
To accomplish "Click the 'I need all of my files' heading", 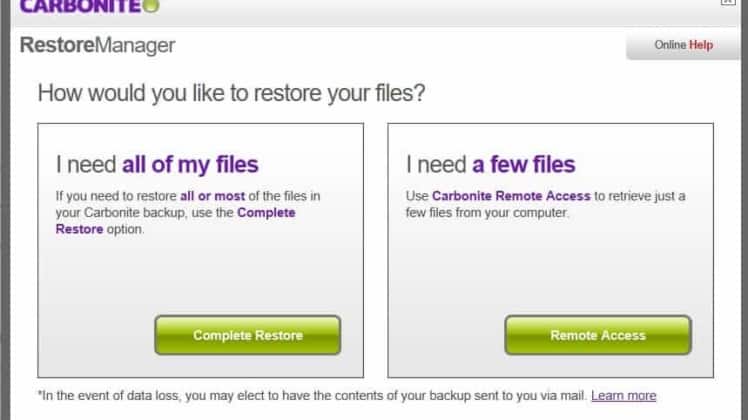I will (157, 165).
